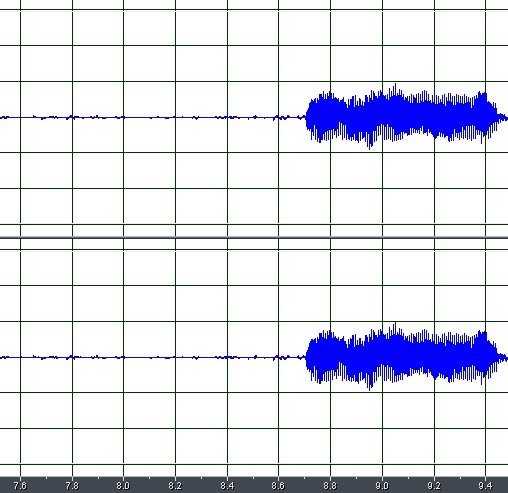Click the 7.8 mark on the time ruler
The width and height of the screenshot is (508, 493).
72,485
